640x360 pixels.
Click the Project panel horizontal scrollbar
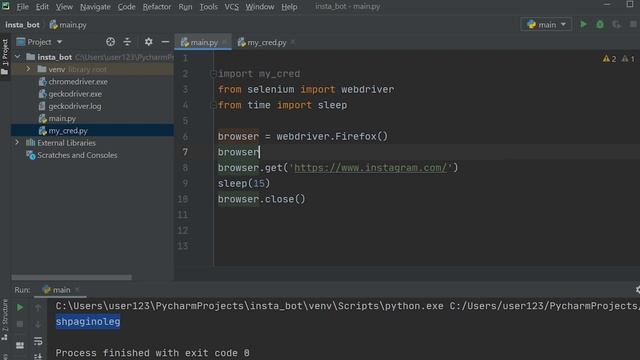tap(71, 278)
